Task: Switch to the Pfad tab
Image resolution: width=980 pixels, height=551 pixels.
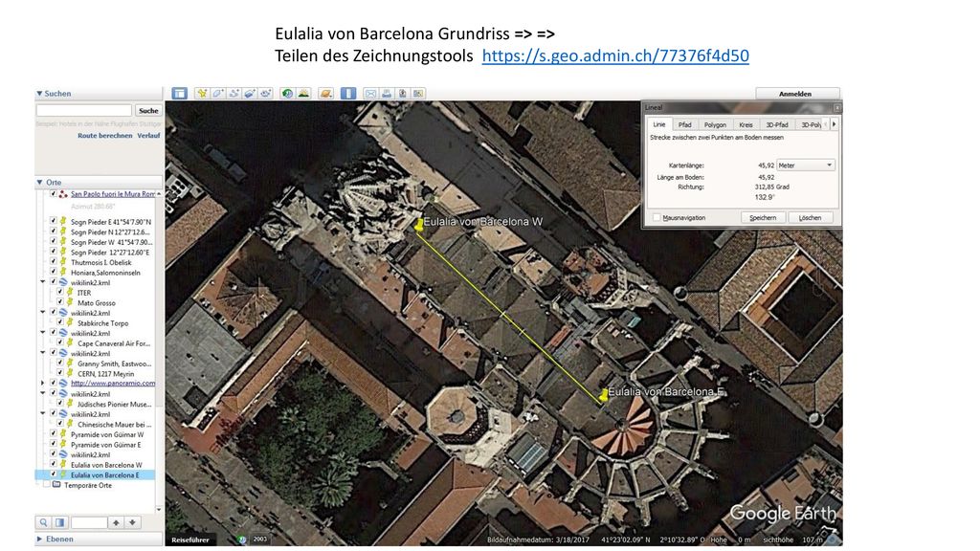Action: [x=685, y=125]
